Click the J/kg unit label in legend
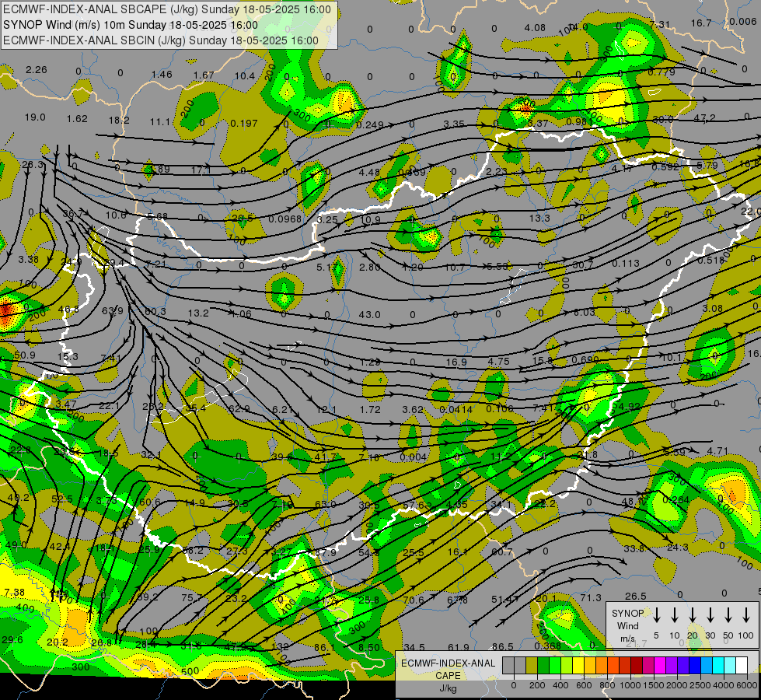 point(448,688)
